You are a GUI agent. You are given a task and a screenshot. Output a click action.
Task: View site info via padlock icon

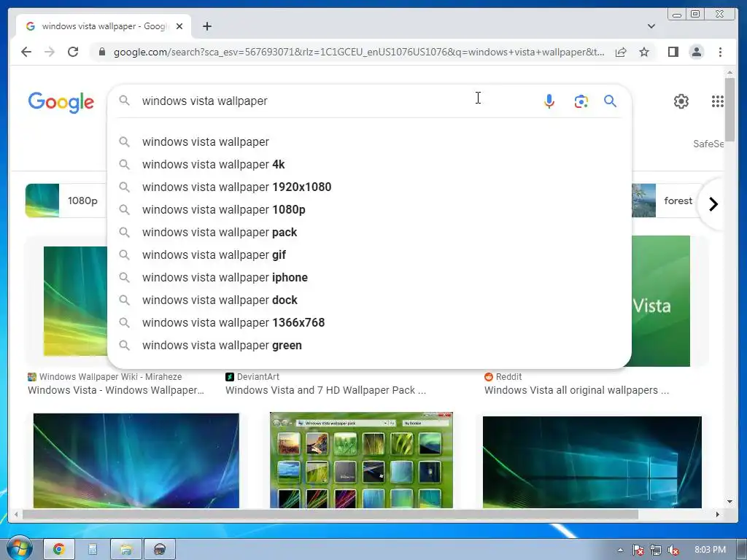coord(102,52)
